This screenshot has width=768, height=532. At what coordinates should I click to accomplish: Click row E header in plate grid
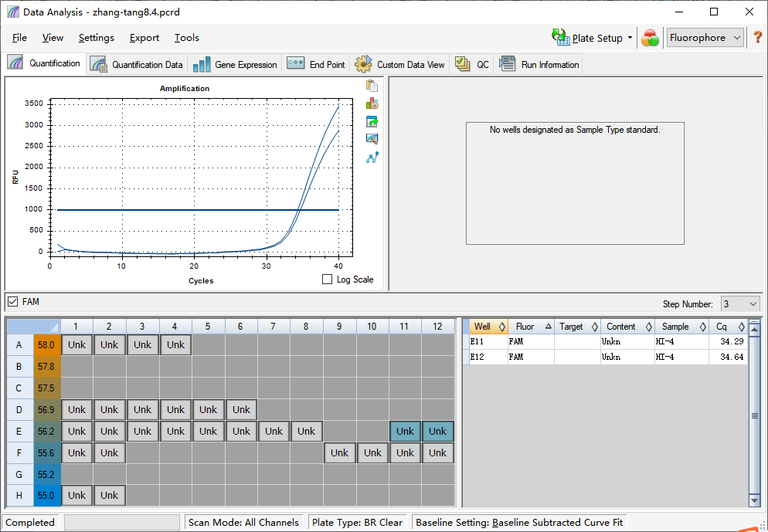coord(19,431)
